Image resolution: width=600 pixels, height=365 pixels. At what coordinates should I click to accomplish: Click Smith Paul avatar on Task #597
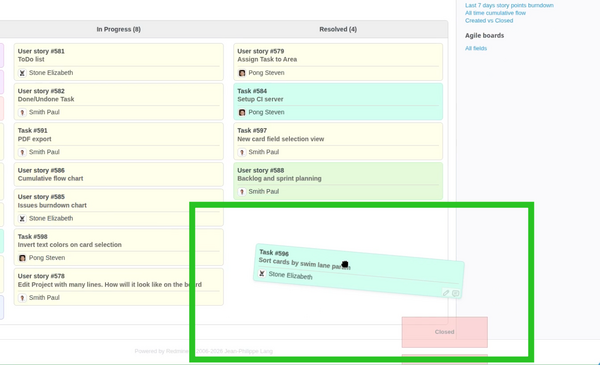[242, 152]
